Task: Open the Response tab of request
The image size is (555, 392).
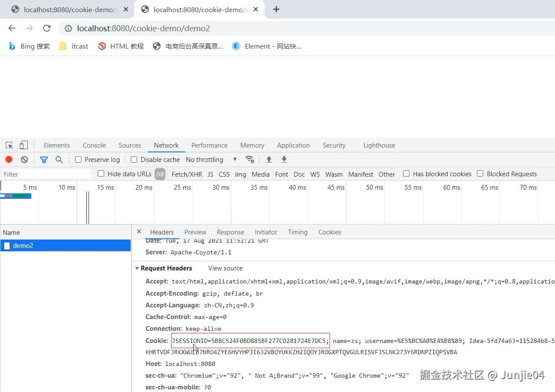Action: pyautogui.click(x=231, y=232)
